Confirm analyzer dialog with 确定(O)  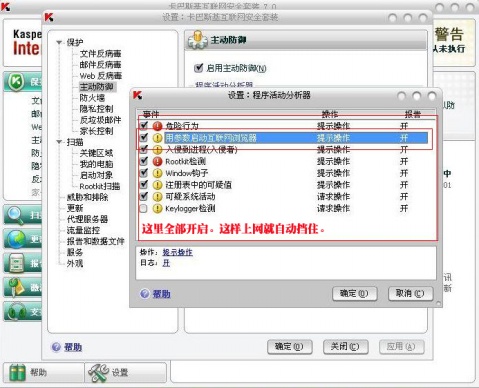point(355,294)
